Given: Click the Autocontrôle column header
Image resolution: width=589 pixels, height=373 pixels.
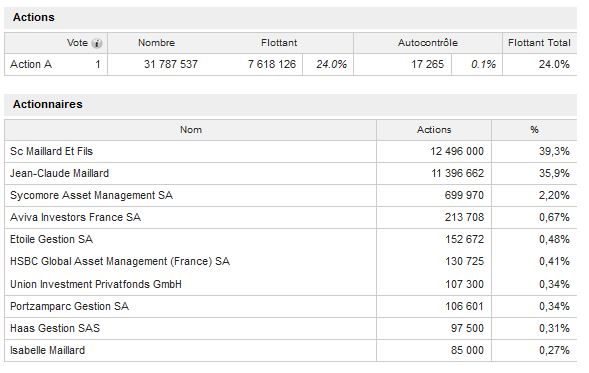Looking at the screenshot, I should coord(428,43).
